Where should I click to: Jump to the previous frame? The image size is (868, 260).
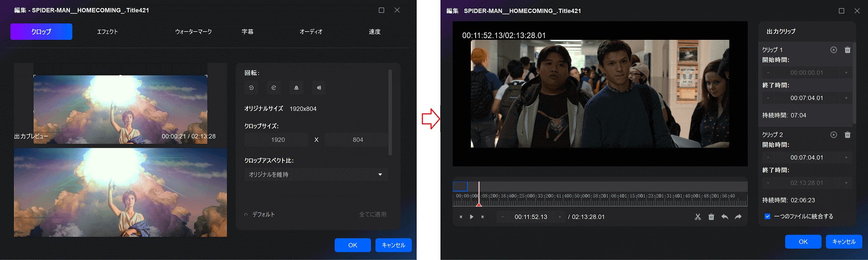(x=461, y=217)
